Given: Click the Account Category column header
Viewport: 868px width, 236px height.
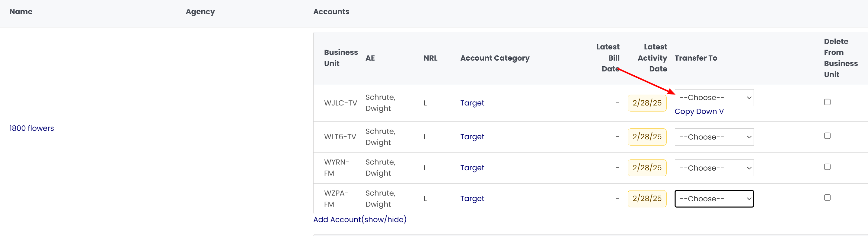Looking at the screenshot, I should tap(495, 58).
